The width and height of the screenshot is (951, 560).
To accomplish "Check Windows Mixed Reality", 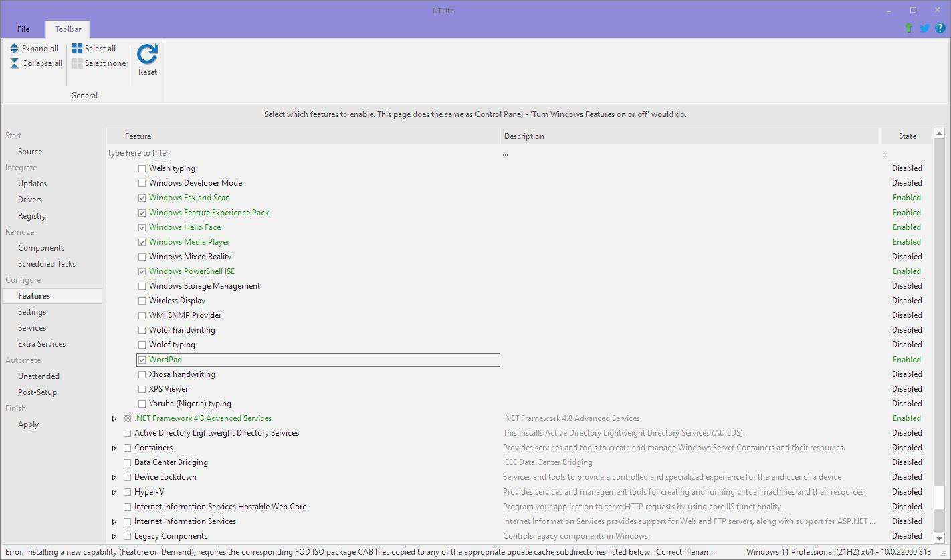I will coord(142,257).
